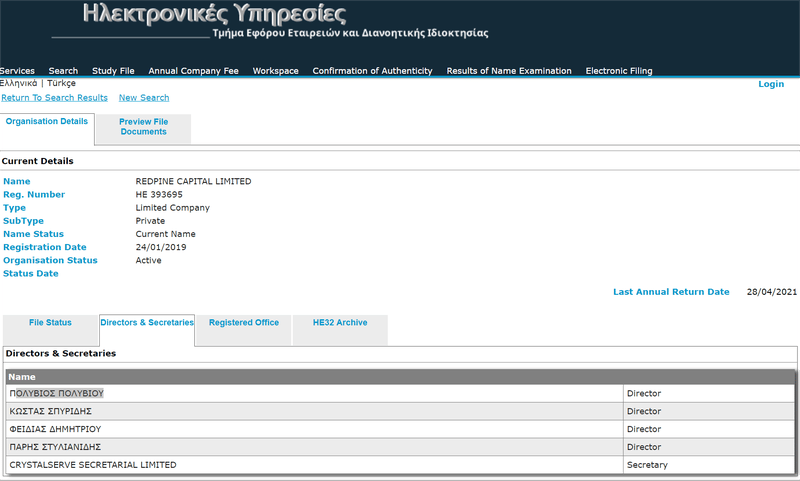Switch to Preview File Documents tab
800x481 pixels.
pos(143,127)
